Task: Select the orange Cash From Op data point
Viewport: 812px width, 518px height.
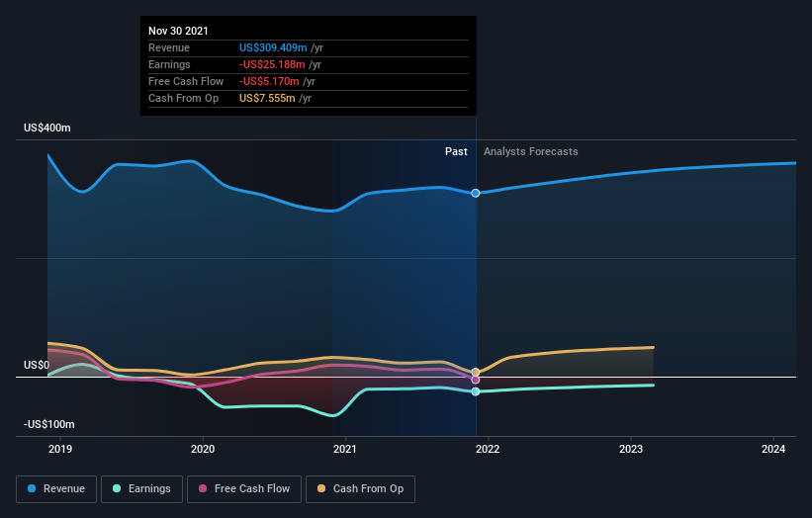Action: 476,372
